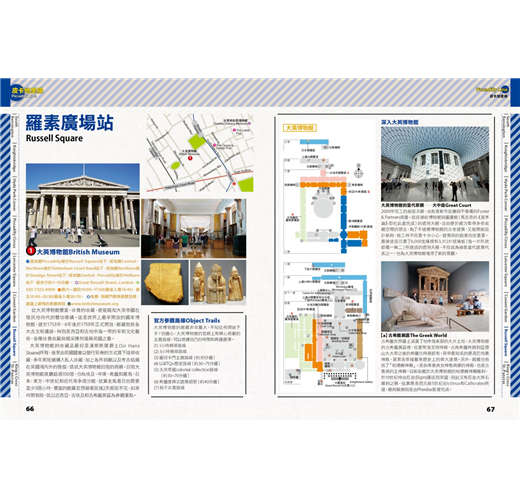Select South Kensington in the right side index
Image resolution: width=520 pixels, height=500 pixels.
[506, 127]
